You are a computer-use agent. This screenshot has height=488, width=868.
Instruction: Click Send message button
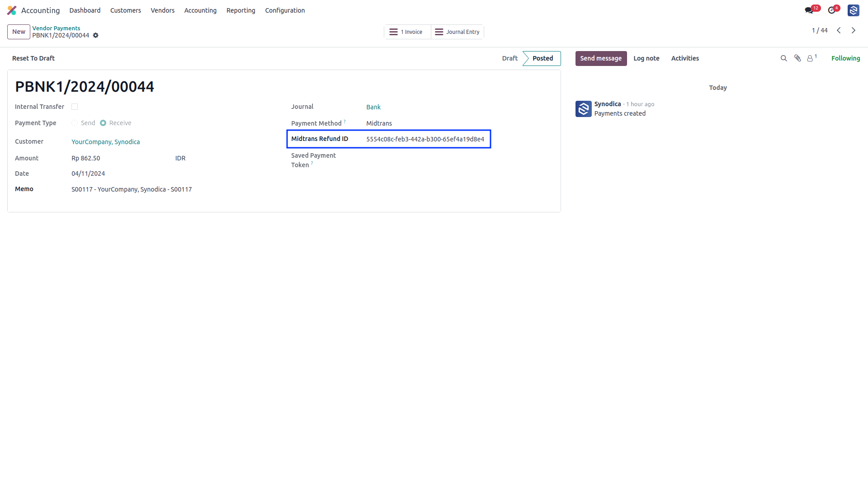(601, 58)
